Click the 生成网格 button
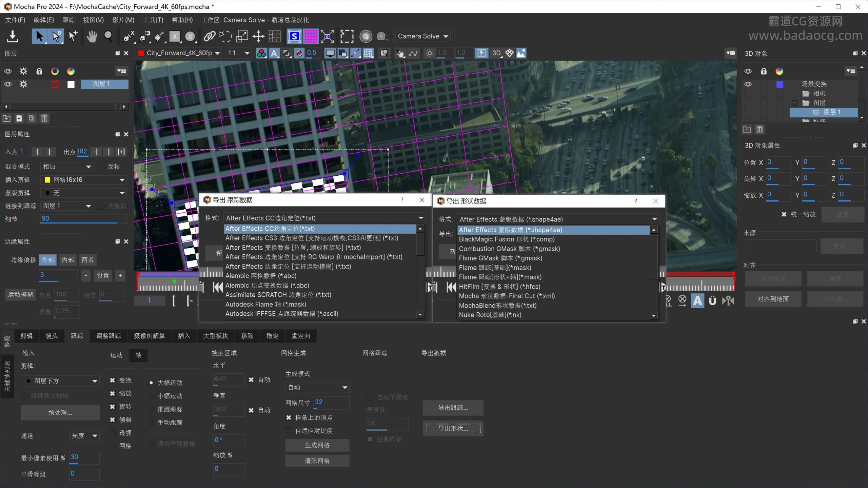The image size is (868, 488). [x=317, y=445]
